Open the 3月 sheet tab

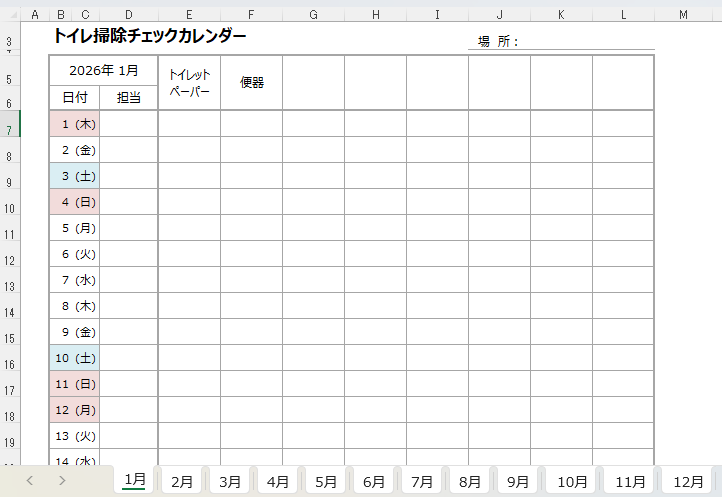(230, 481)
